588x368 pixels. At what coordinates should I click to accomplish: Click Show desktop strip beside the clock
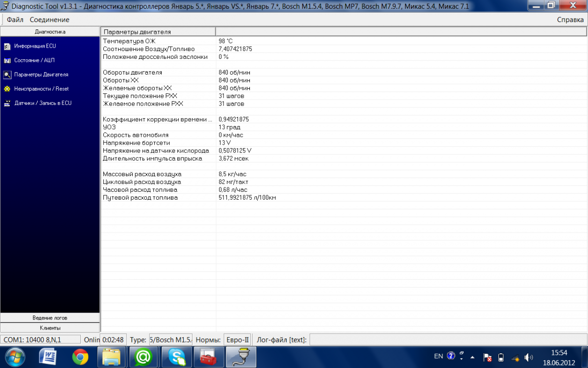[584, 357]
